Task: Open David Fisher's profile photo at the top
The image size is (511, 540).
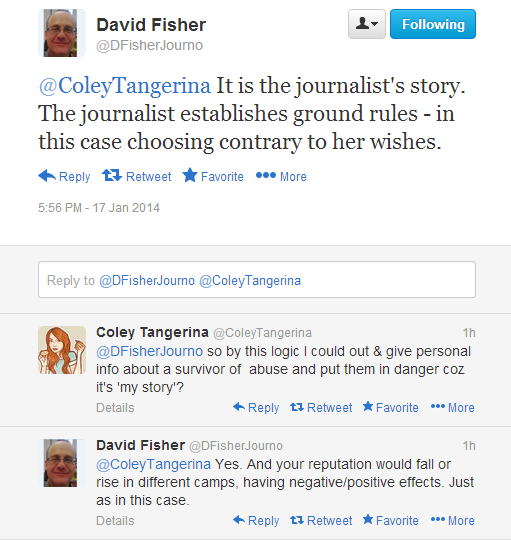Action: tap(62, 33)
